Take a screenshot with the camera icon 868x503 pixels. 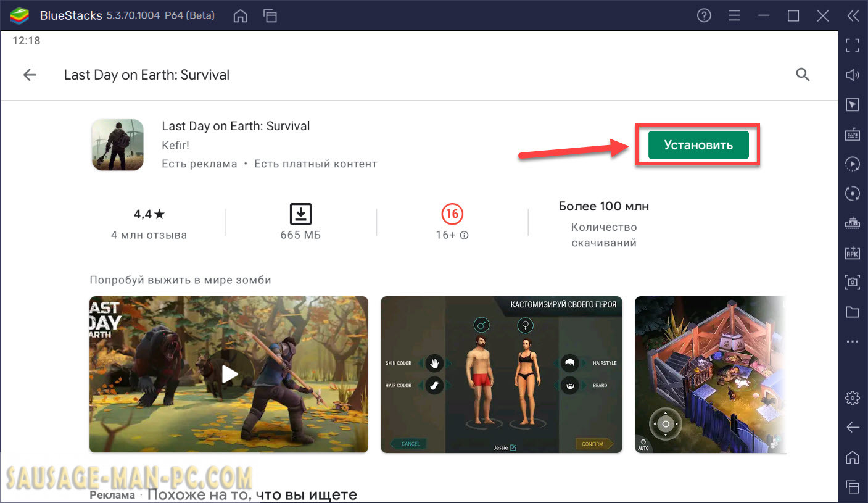click(x=853, y=282)
